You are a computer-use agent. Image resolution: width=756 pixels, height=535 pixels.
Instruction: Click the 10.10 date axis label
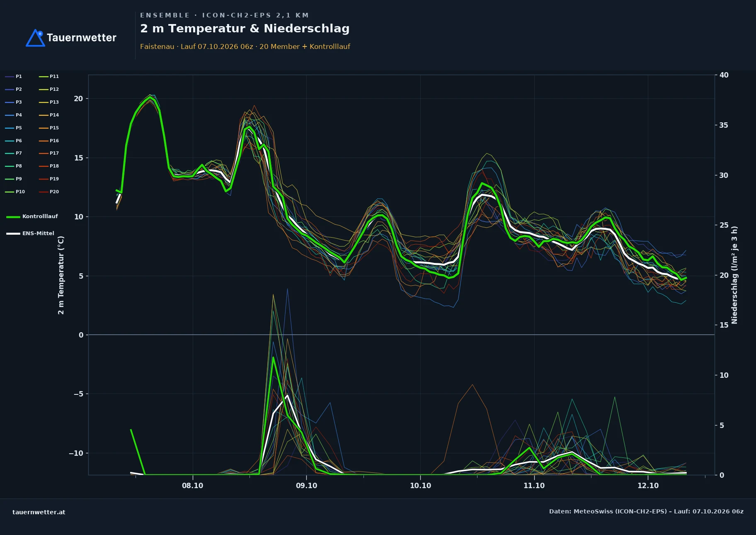click(420, 486)
